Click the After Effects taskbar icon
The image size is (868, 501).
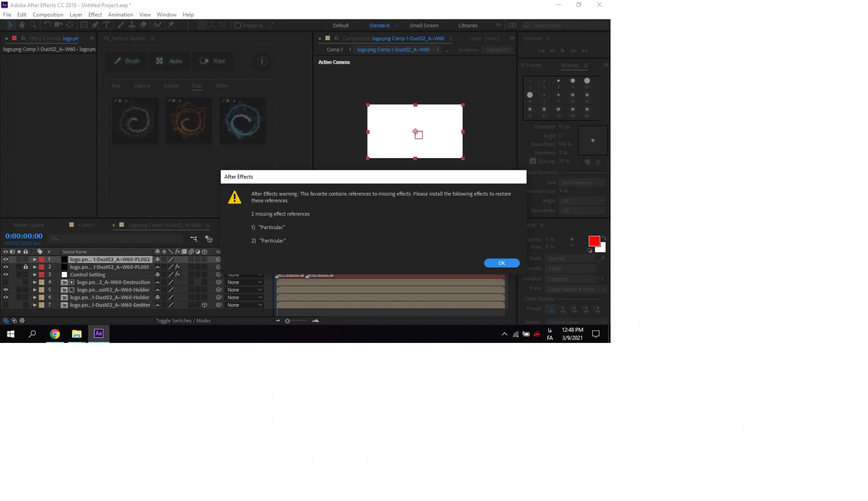[x=99, y=333]
